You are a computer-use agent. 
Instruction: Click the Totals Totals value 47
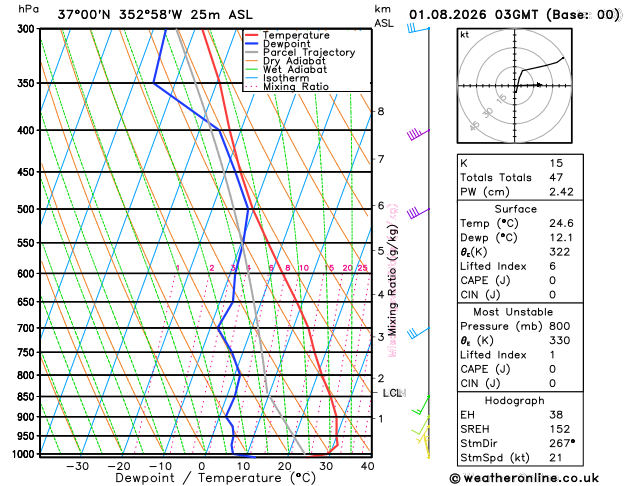(x=556, y=177)
